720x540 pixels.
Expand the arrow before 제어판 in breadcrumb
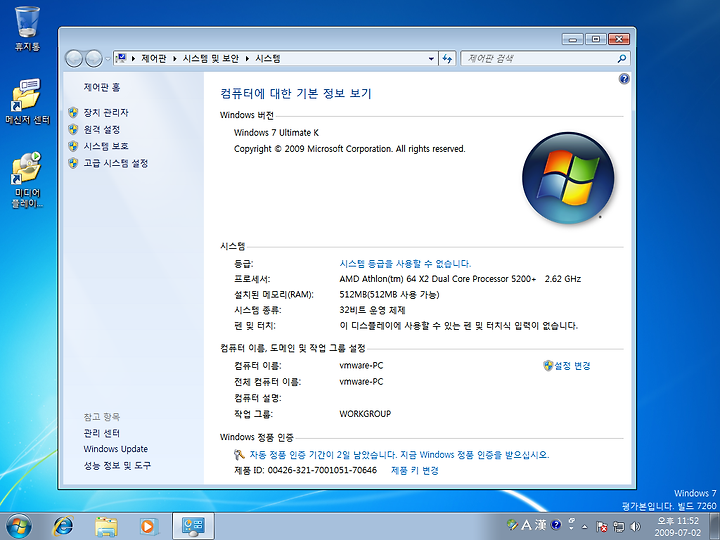(133, 59)
